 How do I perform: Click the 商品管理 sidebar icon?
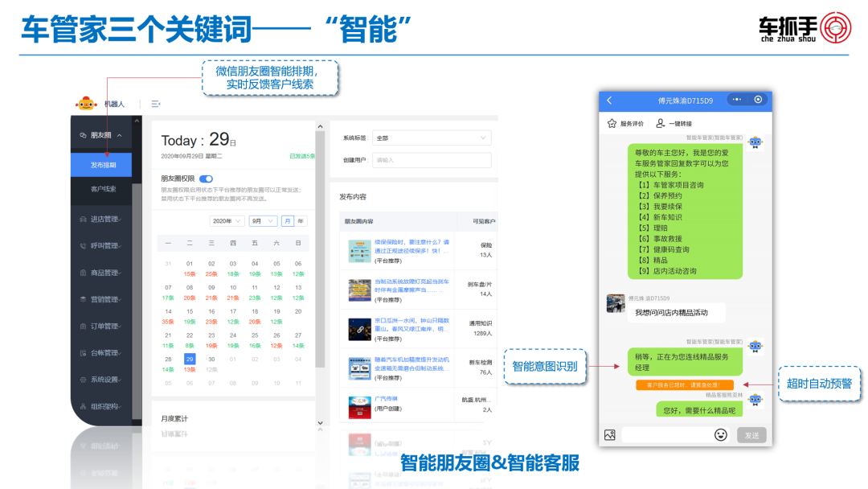(x=83, y=273)
